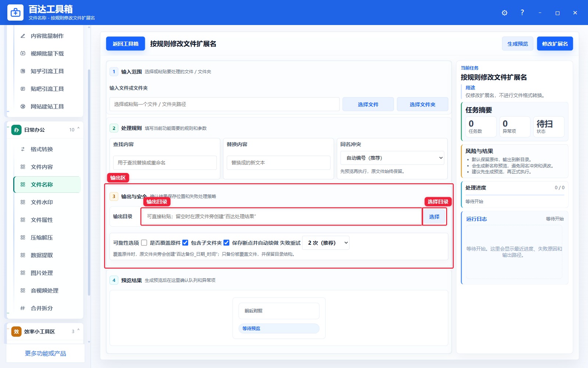
Task: Open the 图片处理 sidebar item
Action: (x=47, y=273)
